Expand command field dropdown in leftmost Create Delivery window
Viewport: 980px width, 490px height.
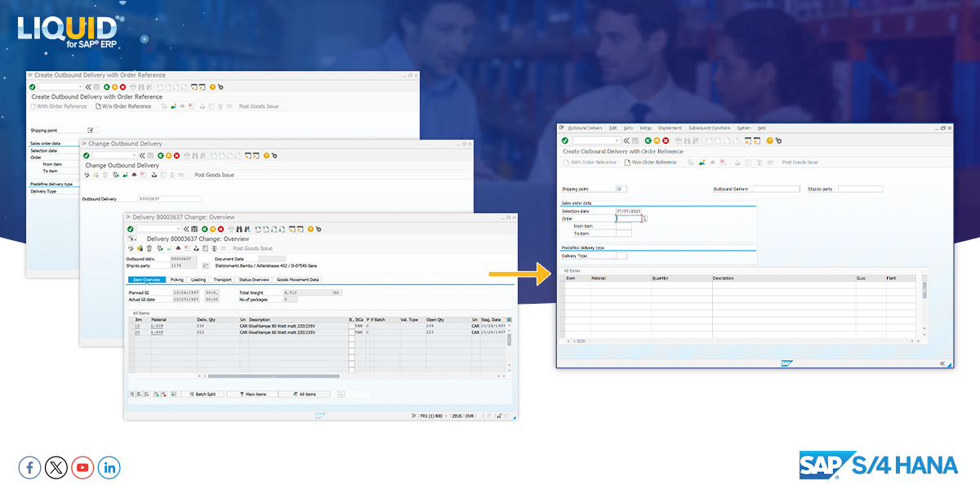80,87
